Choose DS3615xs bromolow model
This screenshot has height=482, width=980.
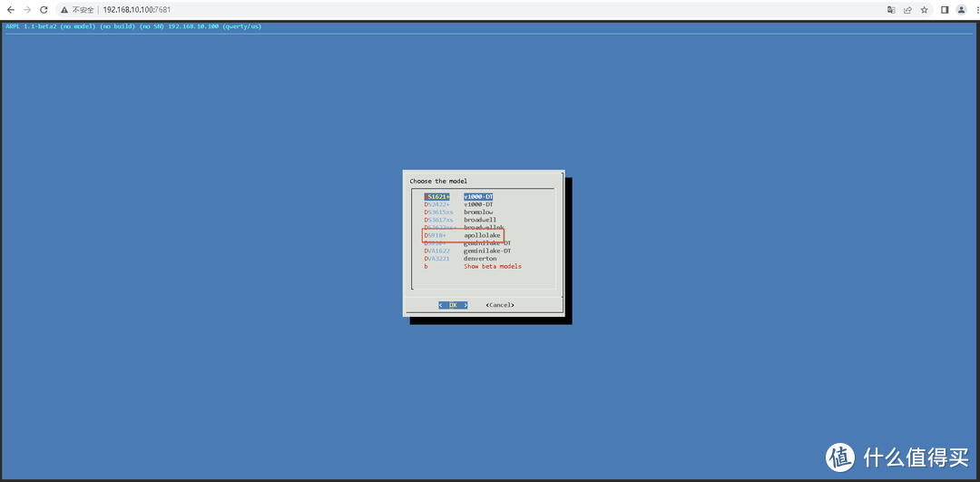click(x=459, y=211)
